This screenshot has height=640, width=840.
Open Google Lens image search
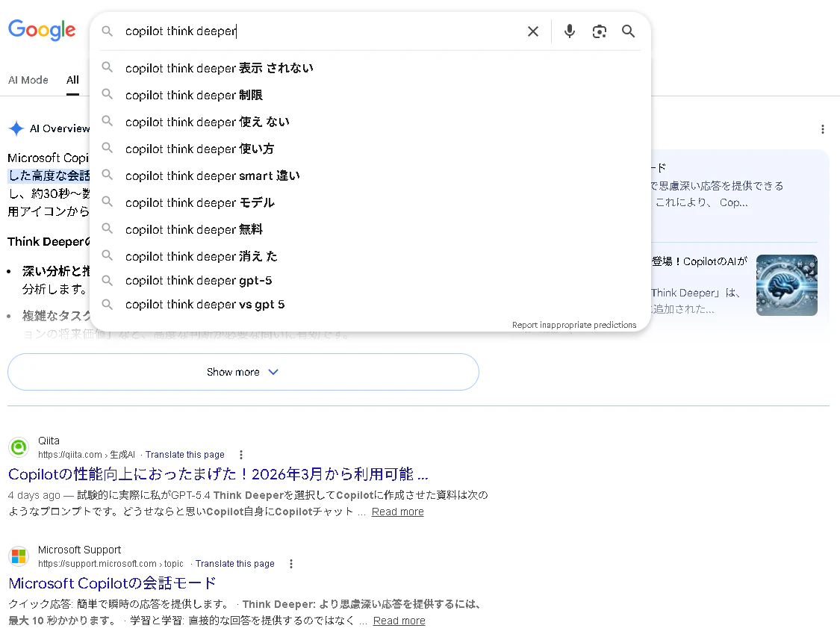[x=599, y=31]
